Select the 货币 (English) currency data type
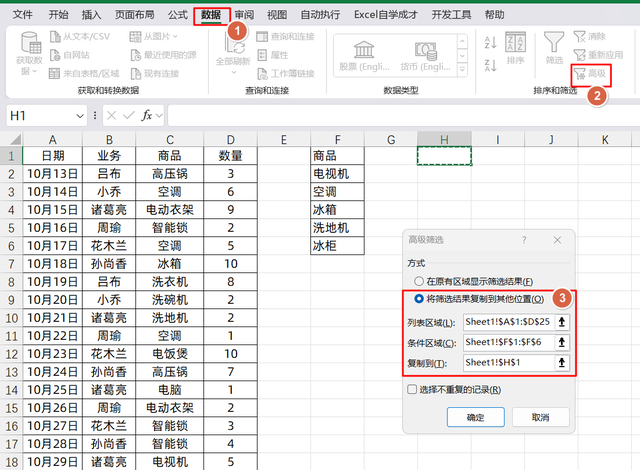The image size is (640, 470). click(x=426, y=56)
